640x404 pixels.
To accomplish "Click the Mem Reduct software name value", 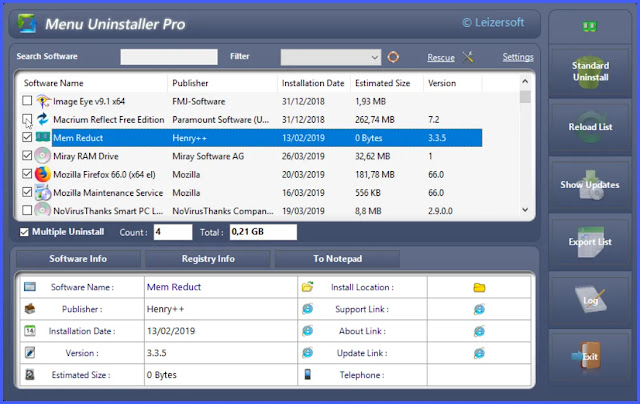I will pyautogui.click(x=174, y=287).
